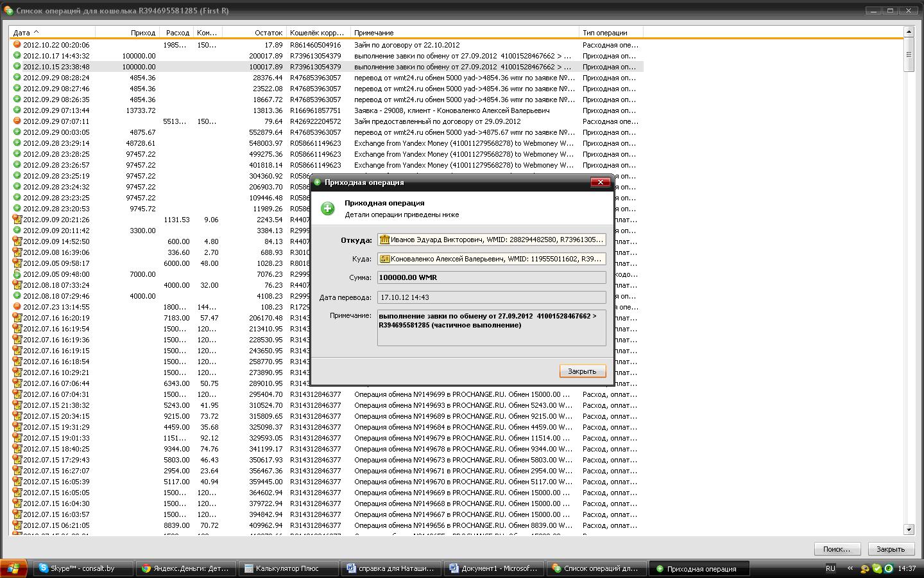Click the orange icon of the 2012.09.29 07:07:11 row
This screenshot has height=578, width=924.
point(17,121)
